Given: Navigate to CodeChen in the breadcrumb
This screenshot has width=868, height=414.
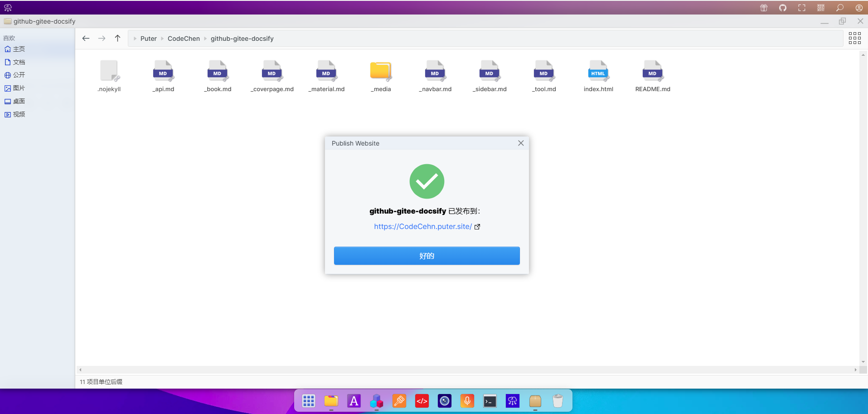Looking at the screenshot, I should (x=184, y=39).
